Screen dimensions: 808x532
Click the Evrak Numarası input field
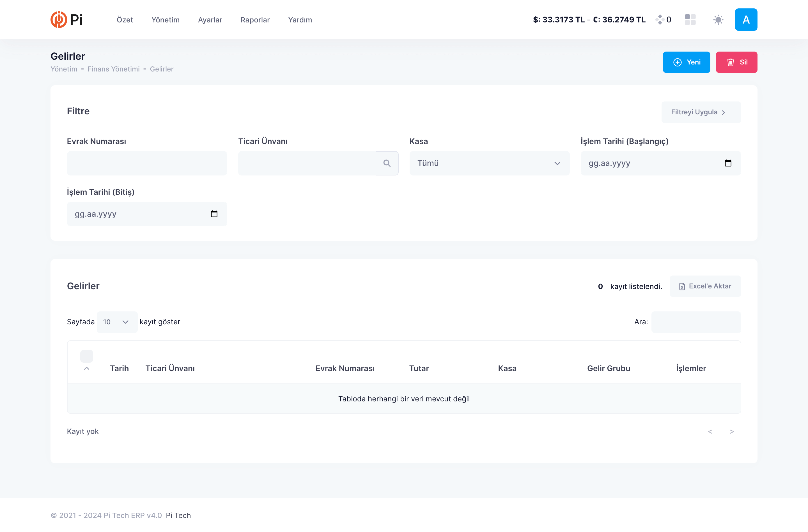pyautogui.click(x=147, y=163)
